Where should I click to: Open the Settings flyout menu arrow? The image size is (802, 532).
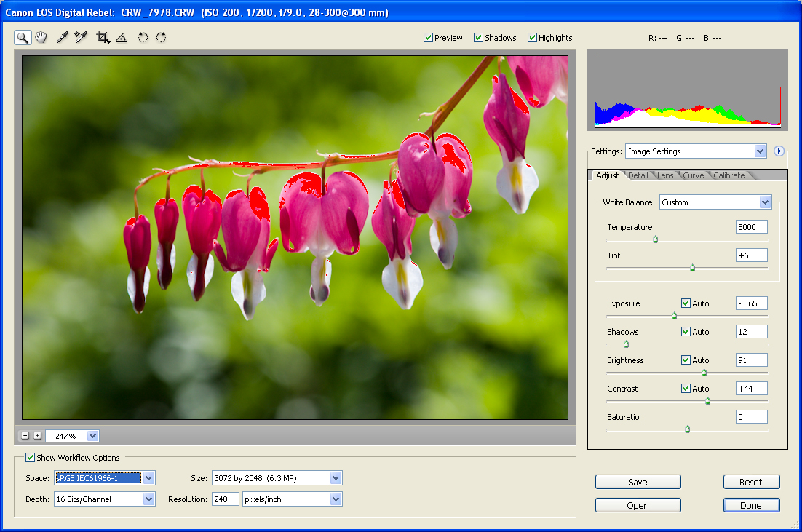(779, 151)
